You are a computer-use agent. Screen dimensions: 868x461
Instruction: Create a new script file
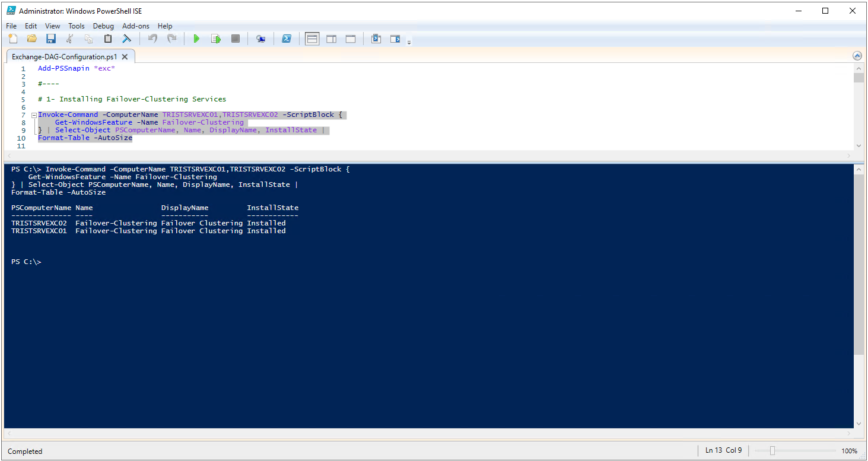click(x=12, y=39)
